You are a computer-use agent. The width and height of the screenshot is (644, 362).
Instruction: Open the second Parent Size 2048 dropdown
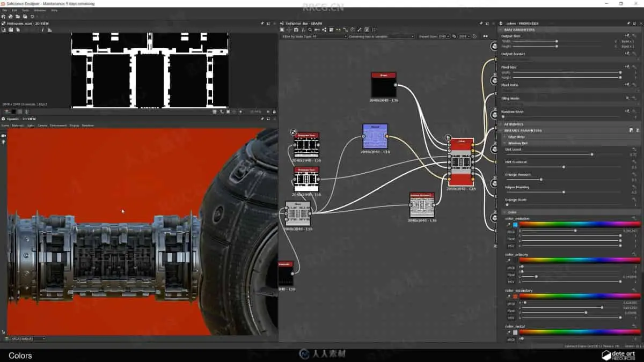pos(464,36)
